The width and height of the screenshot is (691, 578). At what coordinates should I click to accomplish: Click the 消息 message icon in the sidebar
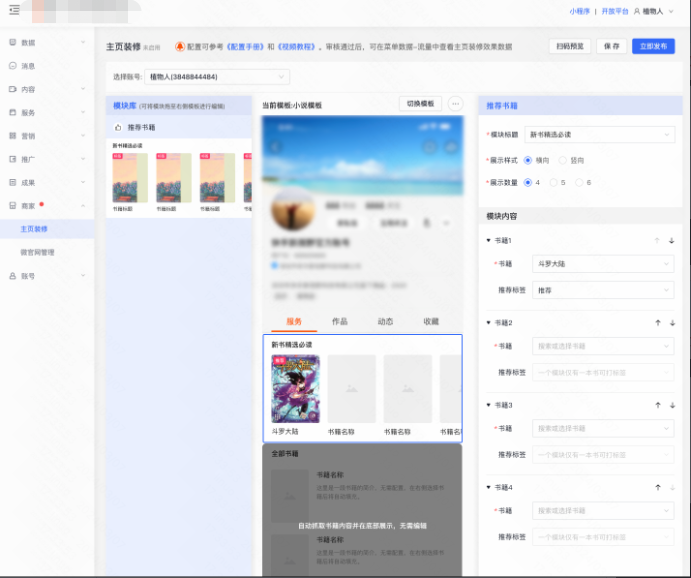[x=12, y=66]
